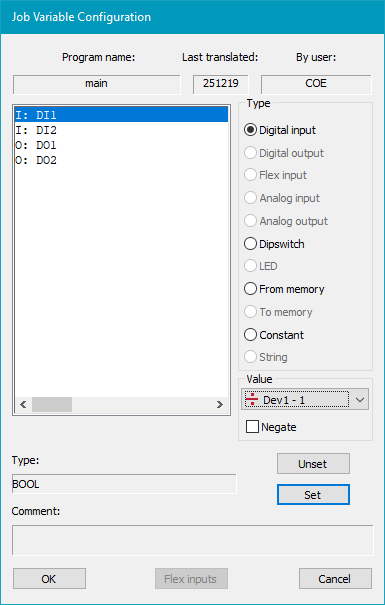Click the Cancel button
This screenshot has width=385, height=605.
[x=335, y=578]
